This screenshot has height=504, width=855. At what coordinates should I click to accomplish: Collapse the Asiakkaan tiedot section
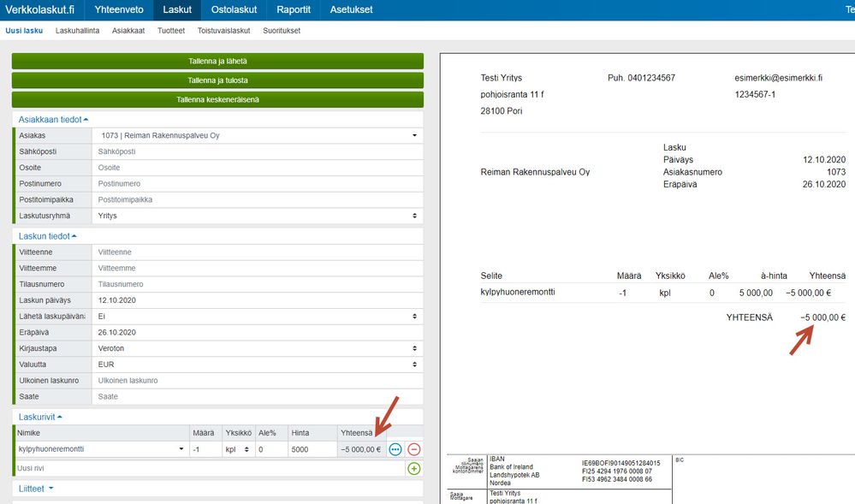pos(53,119)
